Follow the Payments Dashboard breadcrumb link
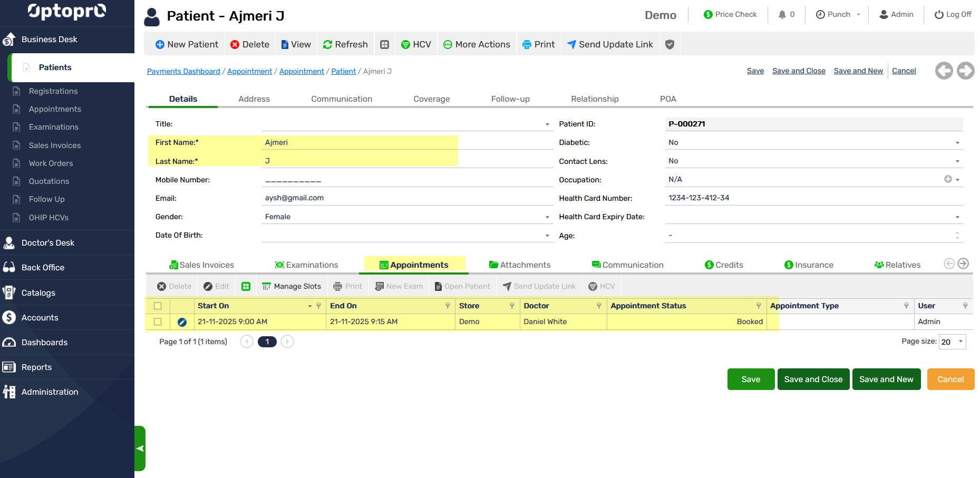The image size is (980, 478). point(183,71)
